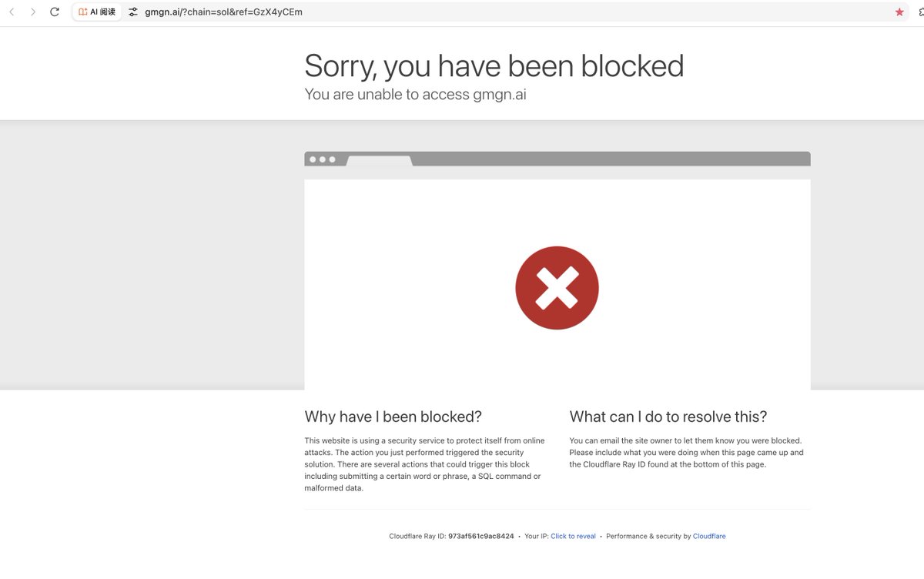Reload the page with the refresh icon

(55, 12)
